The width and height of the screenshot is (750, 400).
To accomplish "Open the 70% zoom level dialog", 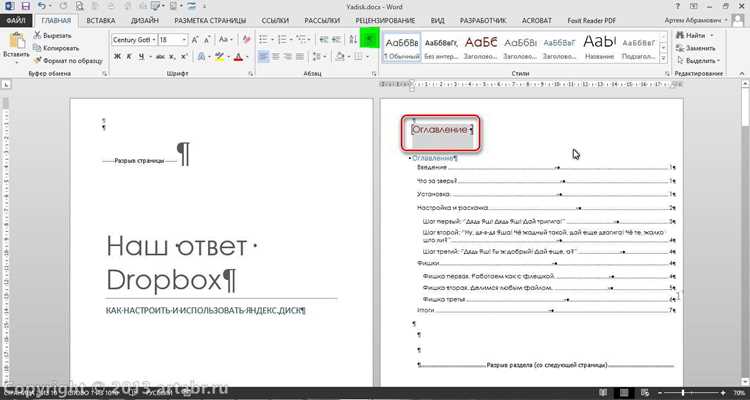I will pyautogui.click(x=739, y=393).
